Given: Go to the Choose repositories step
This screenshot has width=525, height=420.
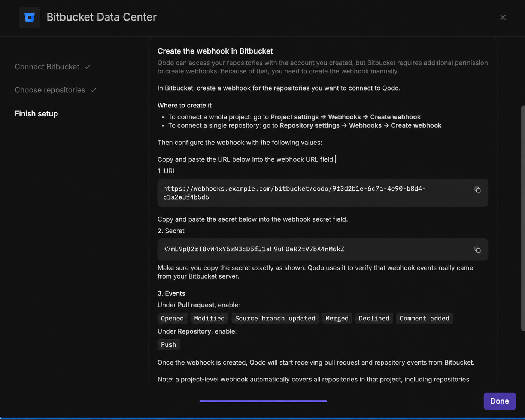Looking at the screenshot, I should point(50,90).
